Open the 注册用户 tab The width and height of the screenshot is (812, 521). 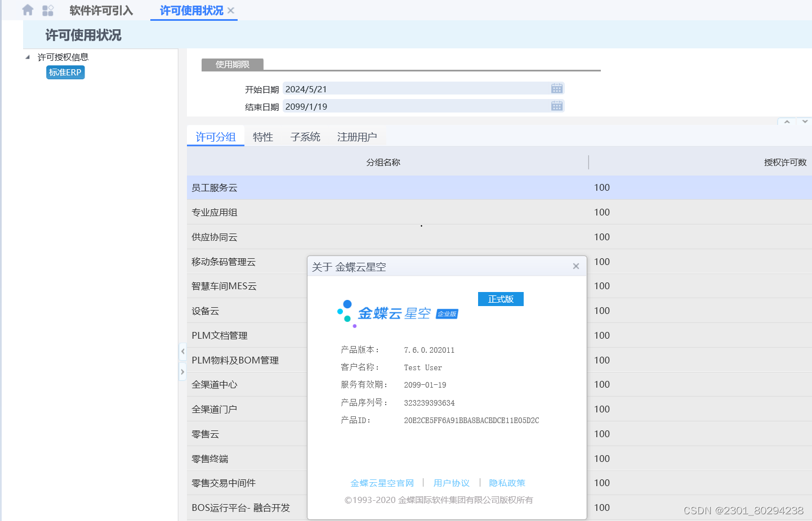click(357, 137)
